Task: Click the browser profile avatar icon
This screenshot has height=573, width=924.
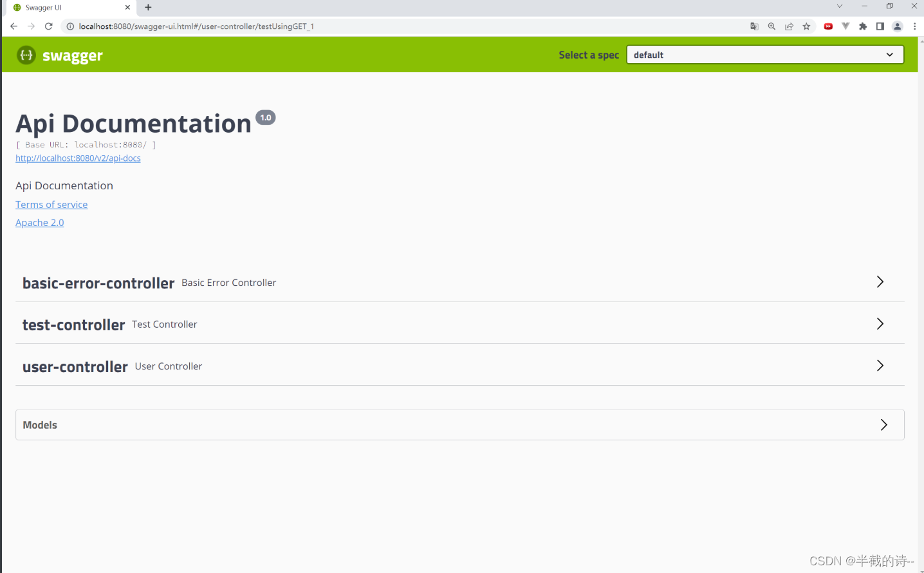Action: click(897, 26)
